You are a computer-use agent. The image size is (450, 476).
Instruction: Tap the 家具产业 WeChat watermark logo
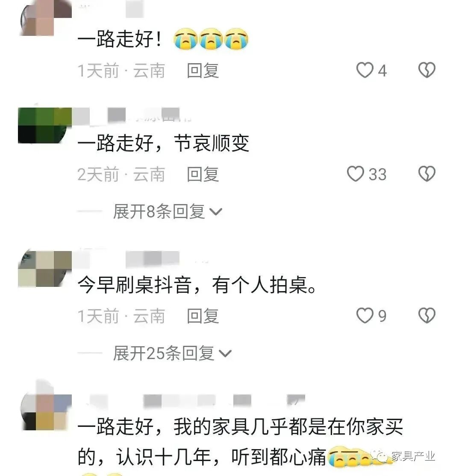380,456
